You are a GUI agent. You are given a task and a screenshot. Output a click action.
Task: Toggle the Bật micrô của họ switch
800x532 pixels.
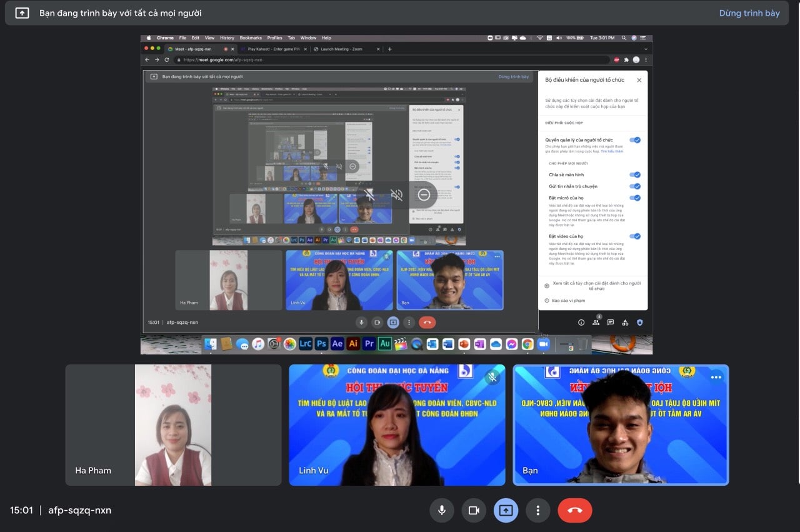[x=635, y=198]
